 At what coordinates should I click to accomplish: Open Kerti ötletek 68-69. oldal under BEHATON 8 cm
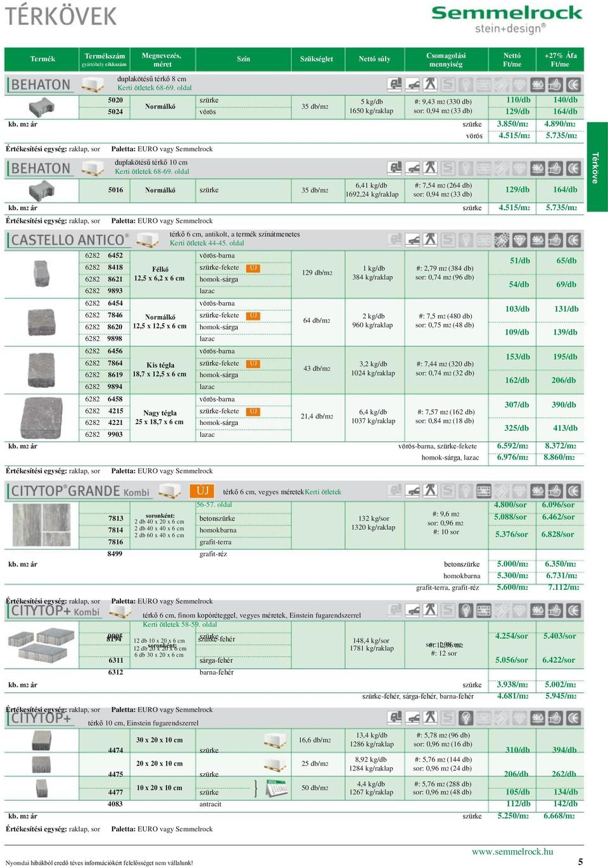(x=155, y=88)
